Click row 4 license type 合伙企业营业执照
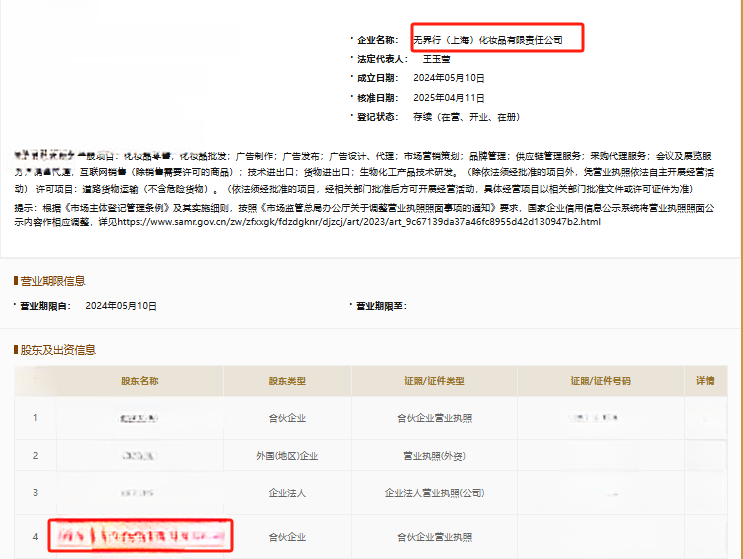The image size is (743, 559). point(435,537)
